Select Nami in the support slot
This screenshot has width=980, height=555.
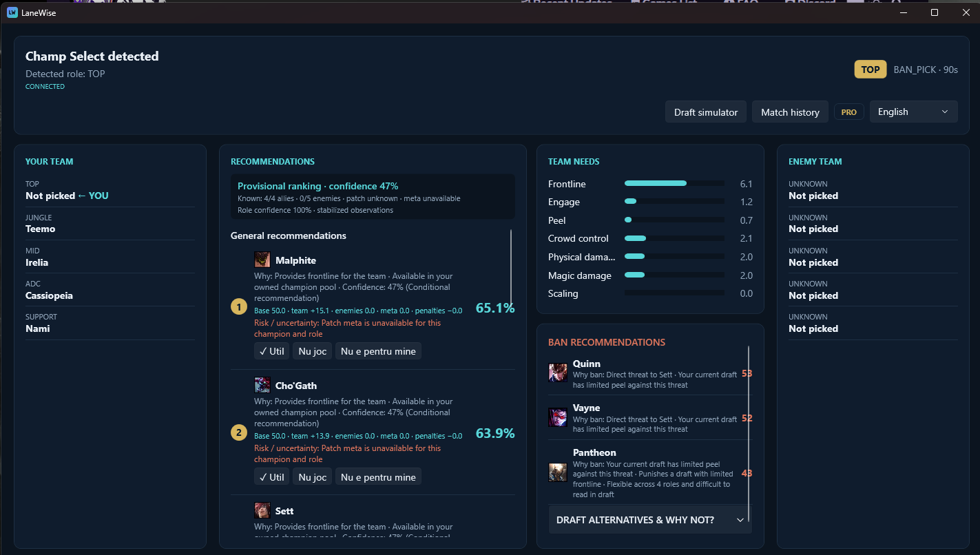pyautogui.click(x=110, y=323)
